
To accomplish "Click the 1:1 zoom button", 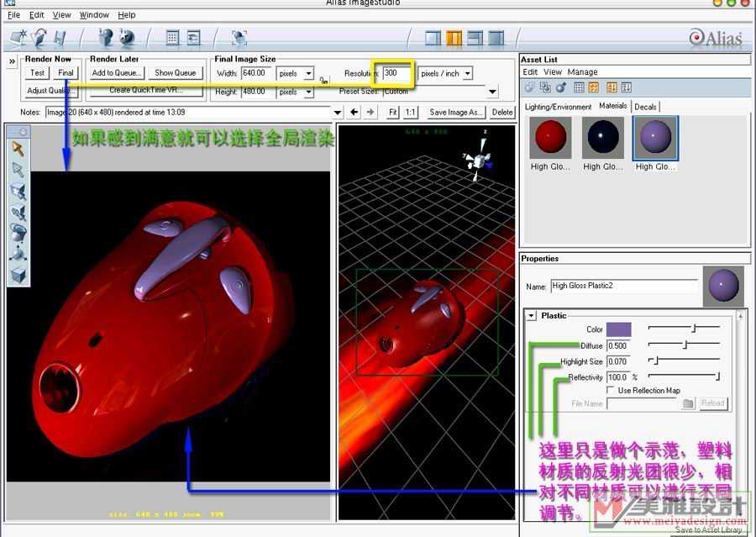I will (410, 112).
